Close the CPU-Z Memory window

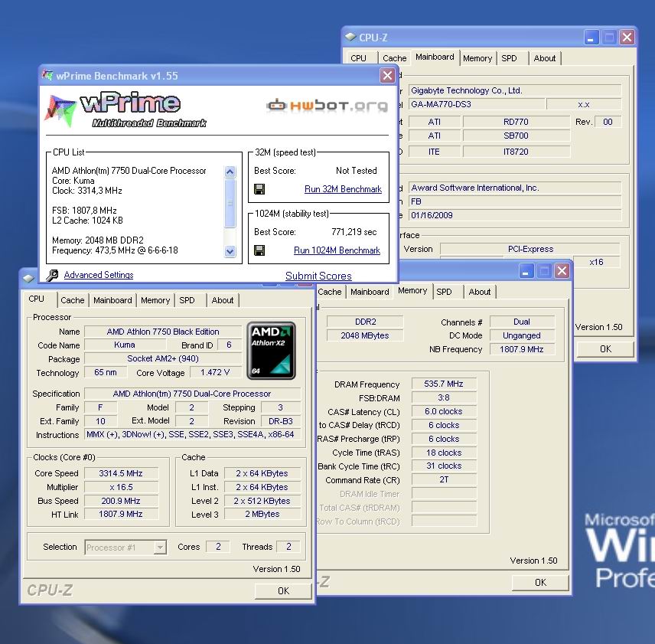point(562,271)
